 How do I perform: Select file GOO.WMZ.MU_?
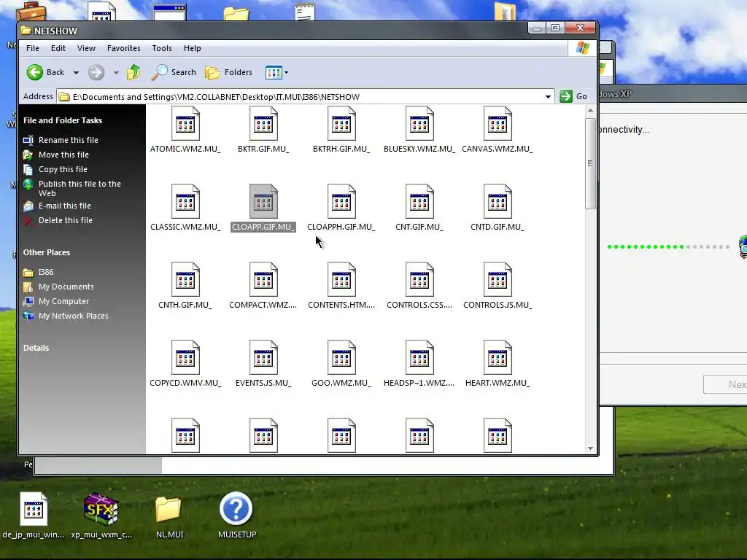341,364
